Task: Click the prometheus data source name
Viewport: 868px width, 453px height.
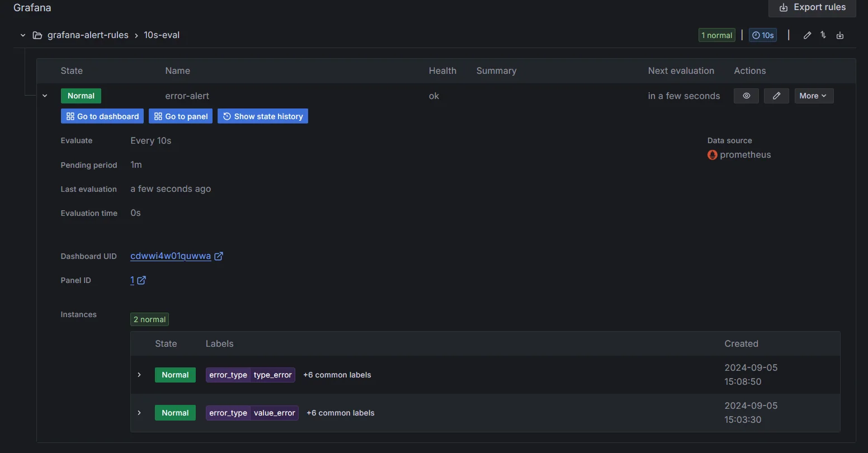Action: (746, 155)
